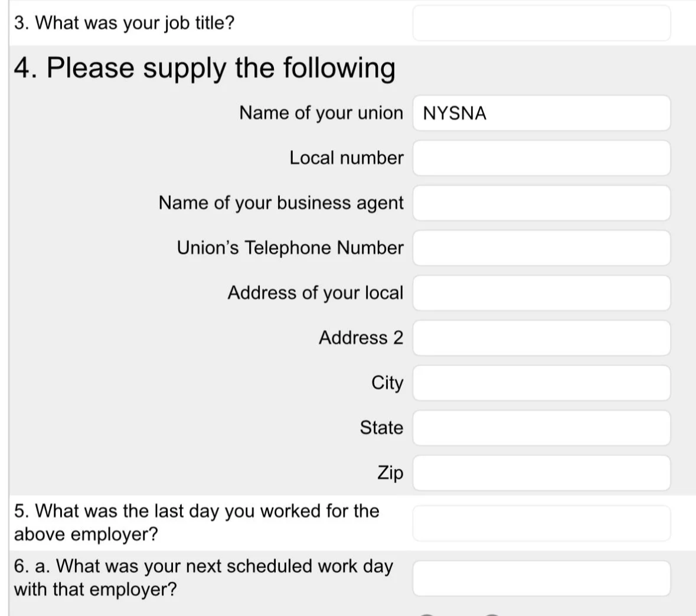The width and height of the screenshot is (696, 616).
Task: Click the Zip code input field
Action: point(541,472)
